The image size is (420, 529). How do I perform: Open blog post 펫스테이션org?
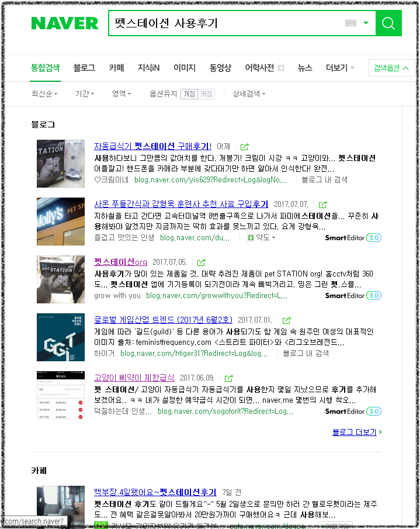click(x=121, y=262)
